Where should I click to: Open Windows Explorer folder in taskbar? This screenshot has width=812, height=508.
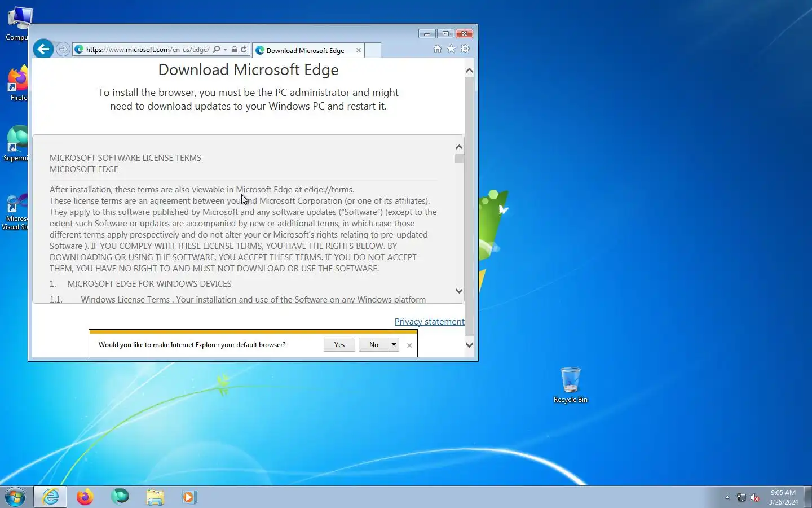tap(155, 497)
